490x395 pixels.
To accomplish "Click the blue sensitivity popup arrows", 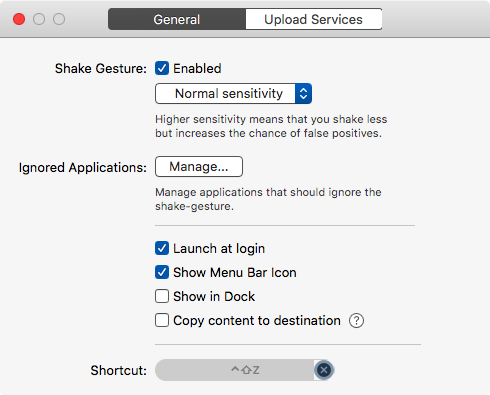I will point(303,94).
